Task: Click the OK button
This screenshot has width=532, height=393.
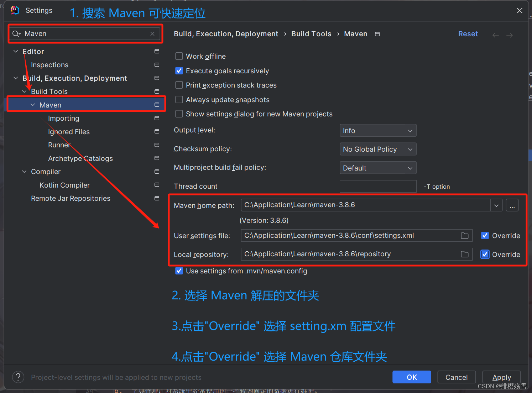Action: [412, 377]
